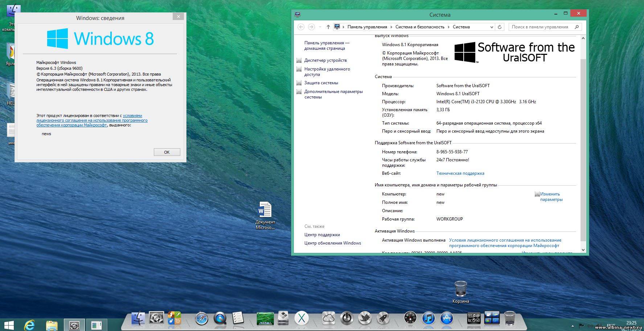Click the control panel search magnifier

(577, 27)
